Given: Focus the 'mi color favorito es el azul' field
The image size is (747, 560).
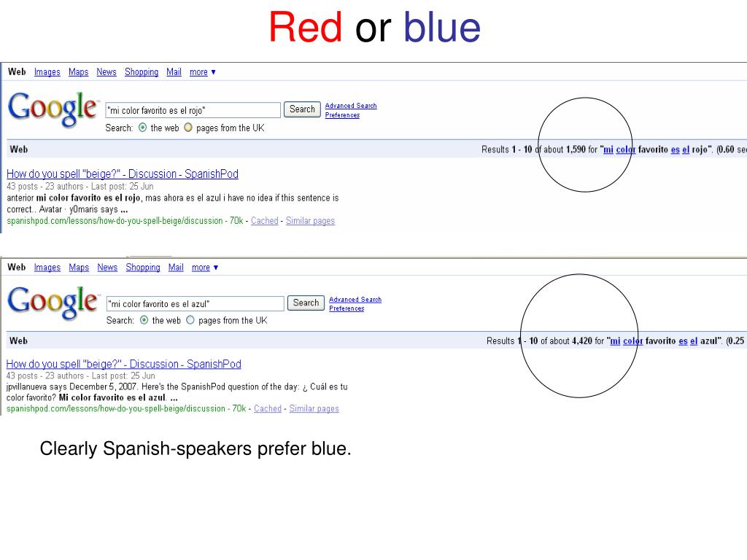Looking at the screenshot, I should pos(196,304).
